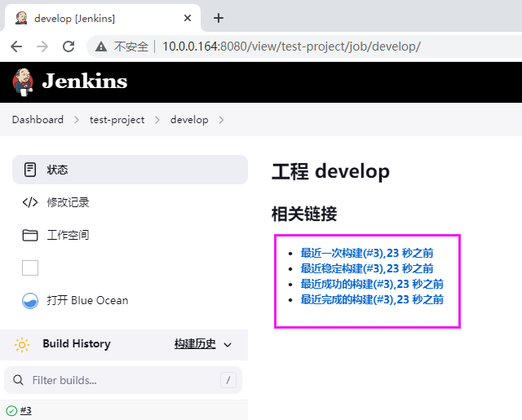Expand the chevron after Dashboard breadcrumb
Image resolution: width=522 pixels, height=420 pixels.
pyautogui.click(x=77, y=120)
